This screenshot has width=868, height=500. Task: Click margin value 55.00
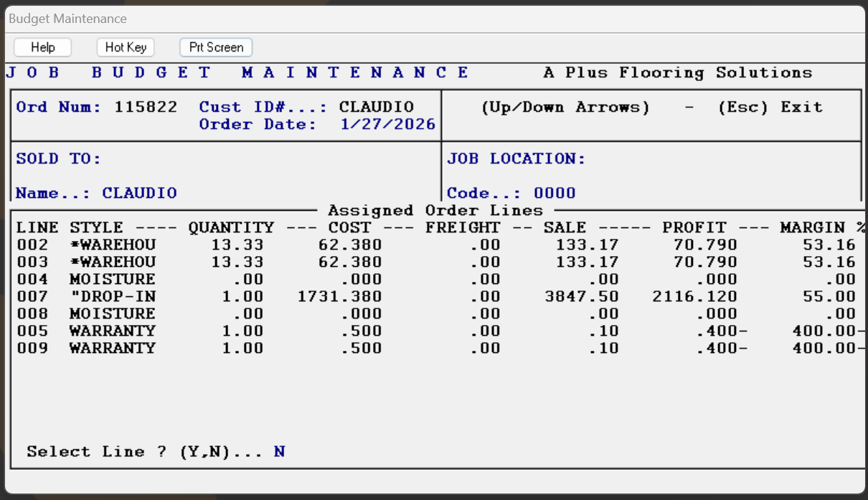[x=829, y=296]
